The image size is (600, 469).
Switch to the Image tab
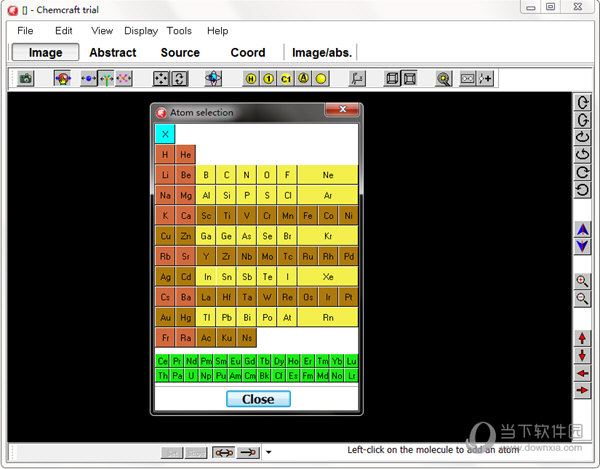46,52
